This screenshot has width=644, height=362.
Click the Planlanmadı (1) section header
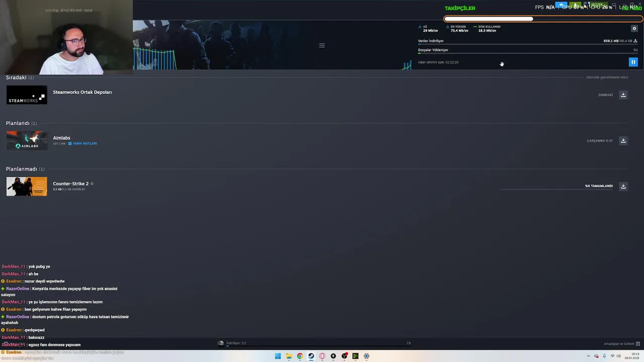click(x=25, y=169)
